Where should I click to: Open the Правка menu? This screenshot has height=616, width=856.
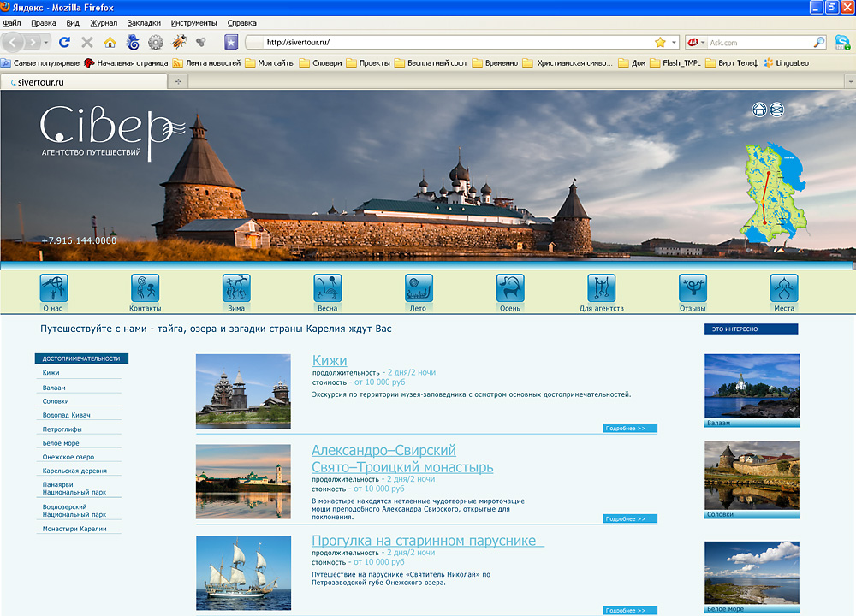[43, 23]
